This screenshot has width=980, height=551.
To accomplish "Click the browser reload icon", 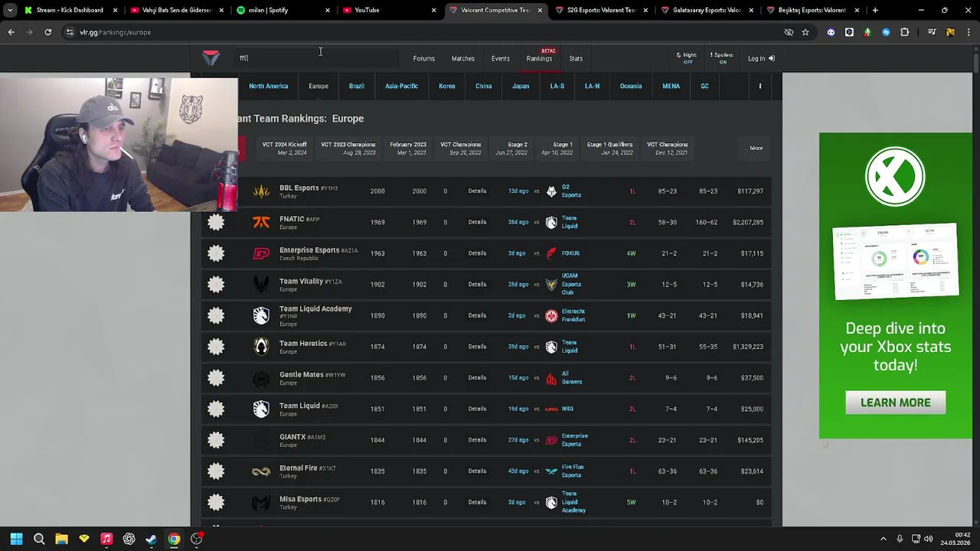I will [x=47, y=32].
